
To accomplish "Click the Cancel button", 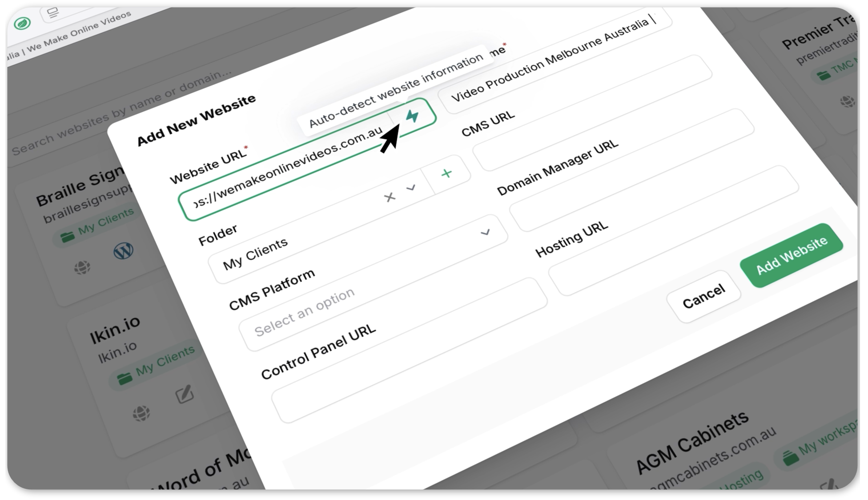I will coord(703,296).
